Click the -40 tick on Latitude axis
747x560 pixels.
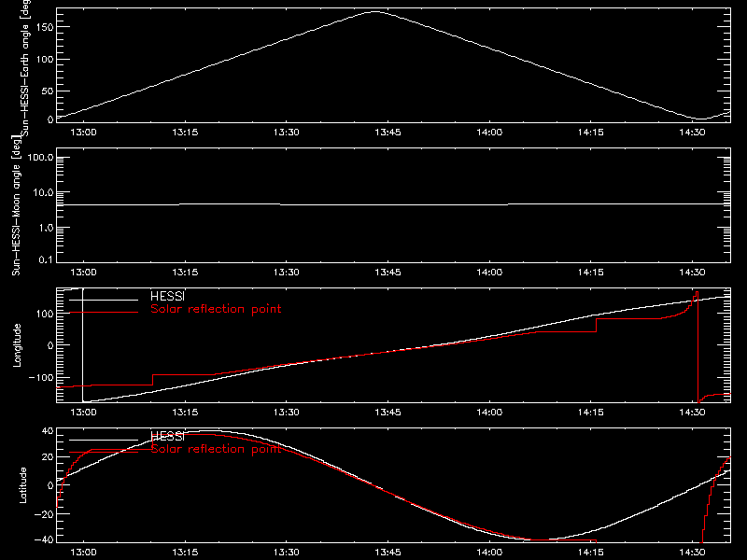tap(44, 540)
